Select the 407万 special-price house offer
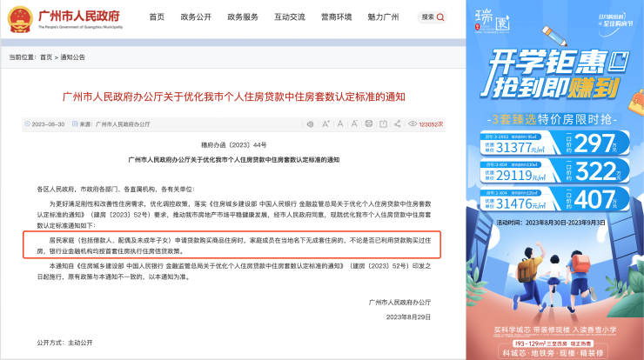 click(554, 199)
